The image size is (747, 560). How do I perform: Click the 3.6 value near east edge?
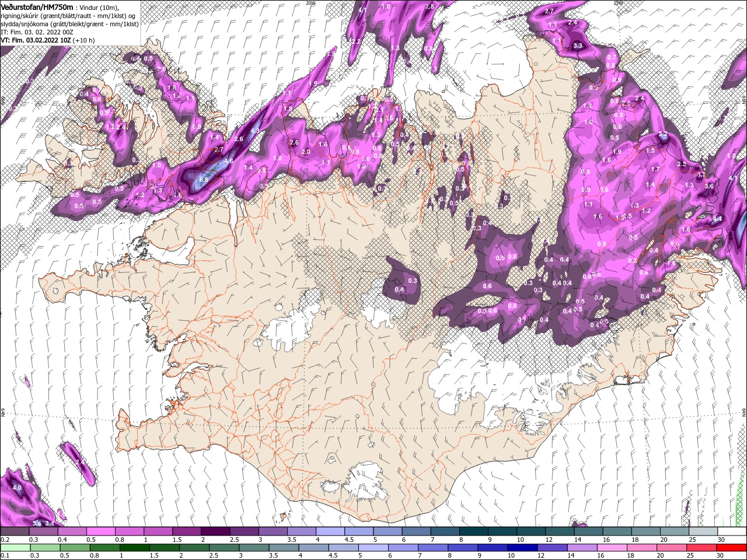tap(709, 185)
